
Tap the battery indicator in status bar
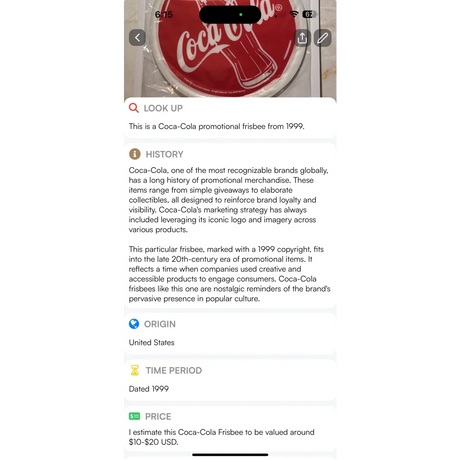click(309, 14)
